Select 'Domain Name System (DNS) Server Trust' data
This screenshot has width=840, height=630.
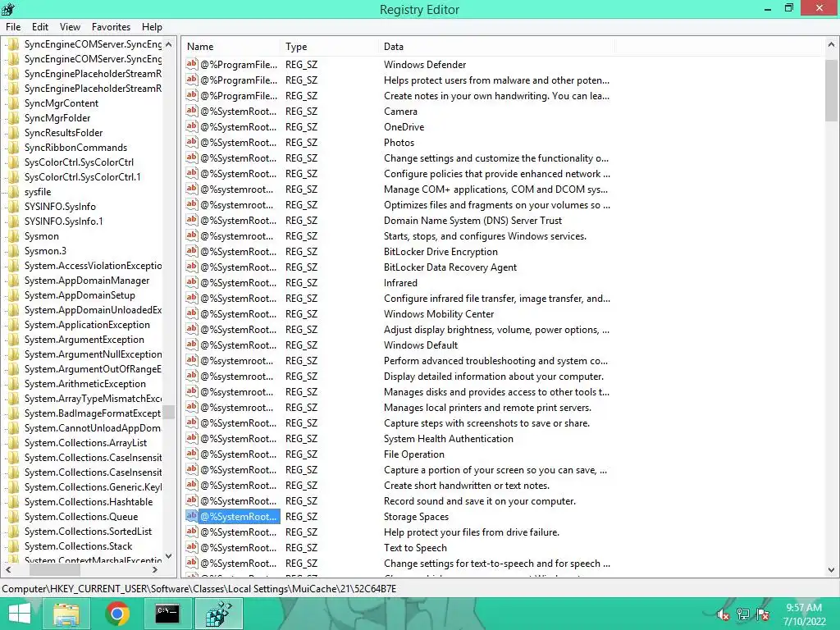[472, 220]
